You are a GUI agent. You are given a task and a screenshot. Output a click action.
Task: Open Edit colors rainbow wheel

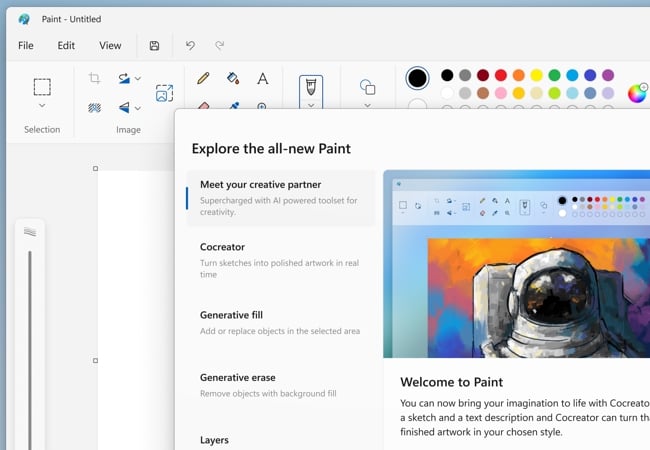point(637,93)
